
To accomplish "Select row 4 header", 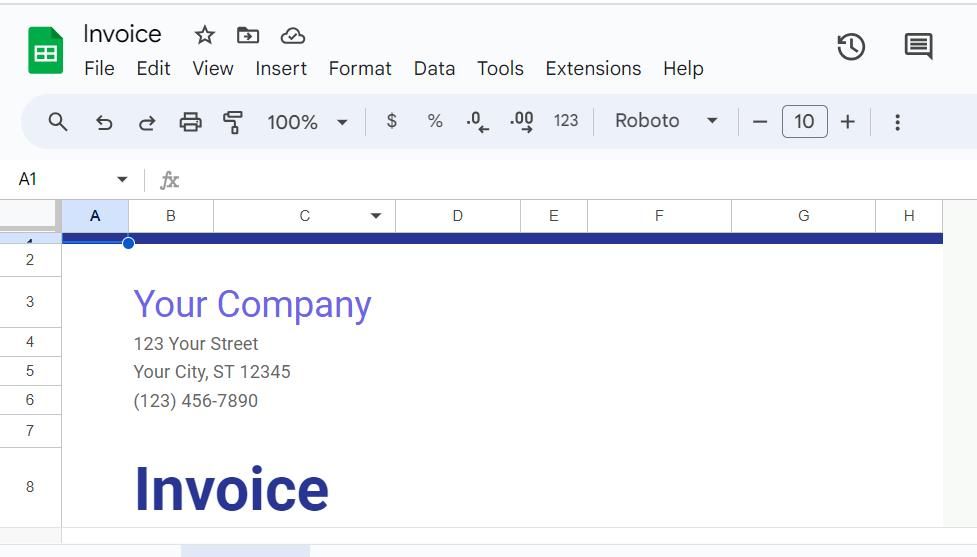I will click(30, 342).
